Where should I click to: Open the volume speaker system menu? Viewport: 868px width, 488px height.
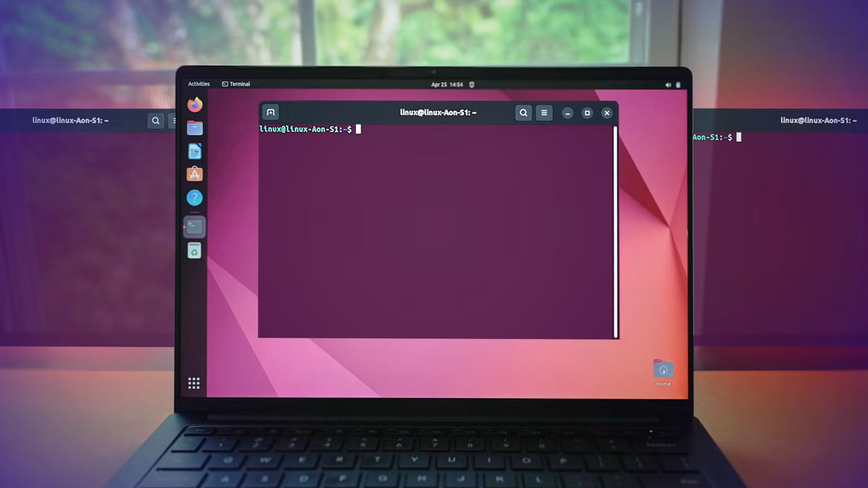(x=668, y=85)
